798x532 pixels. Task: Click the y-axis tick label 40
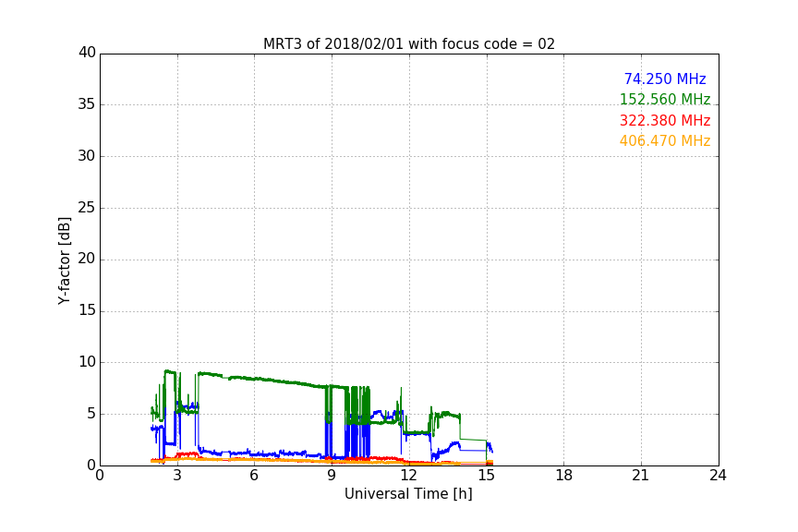pos(87,53)
